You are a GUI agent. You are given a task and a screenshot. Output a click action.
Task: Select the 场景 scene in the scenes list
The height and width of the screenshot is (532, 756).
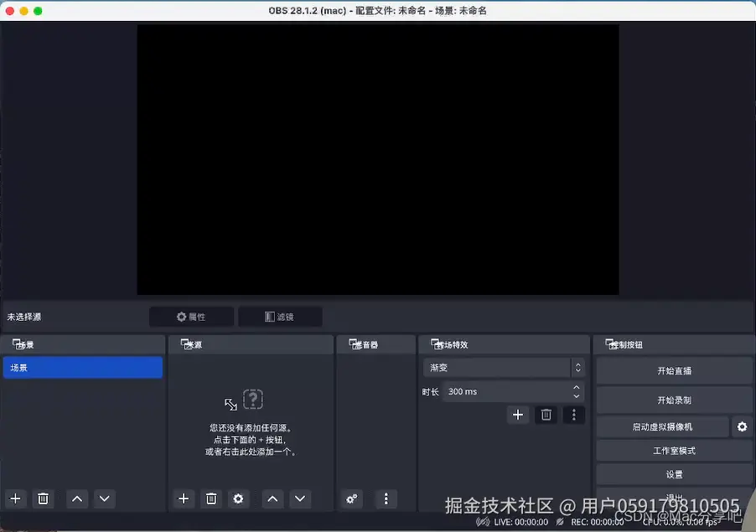click(82, 367)
